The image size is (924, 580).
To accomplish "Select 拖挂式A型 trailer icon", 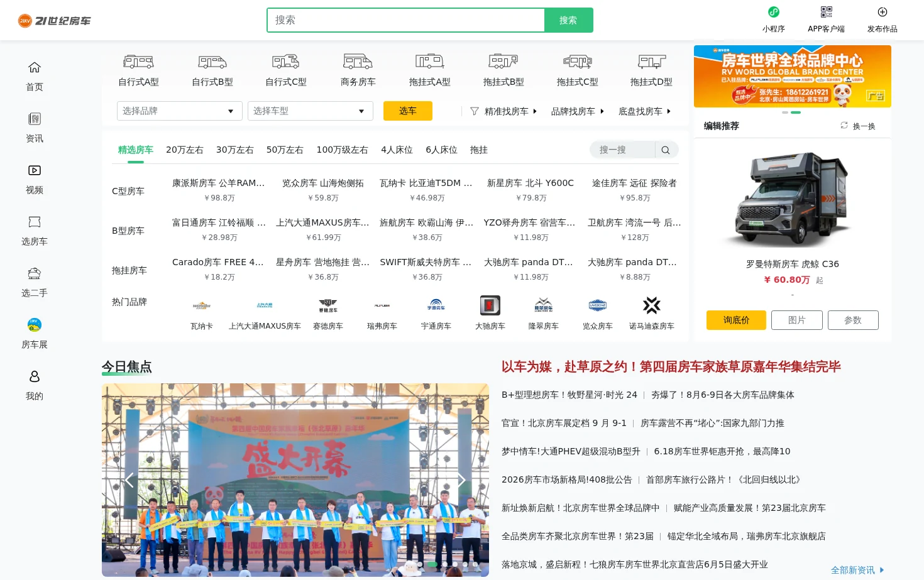I will click(x=430, y=62).
